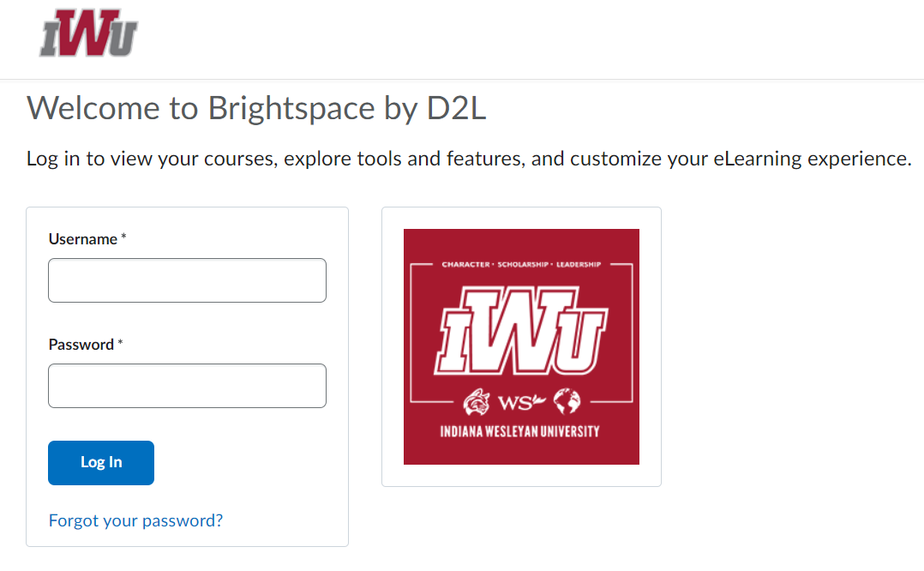Screen dimensions: 924x571
Task: Click the globe icon in the red banner
Action: [x=567, y=400]
